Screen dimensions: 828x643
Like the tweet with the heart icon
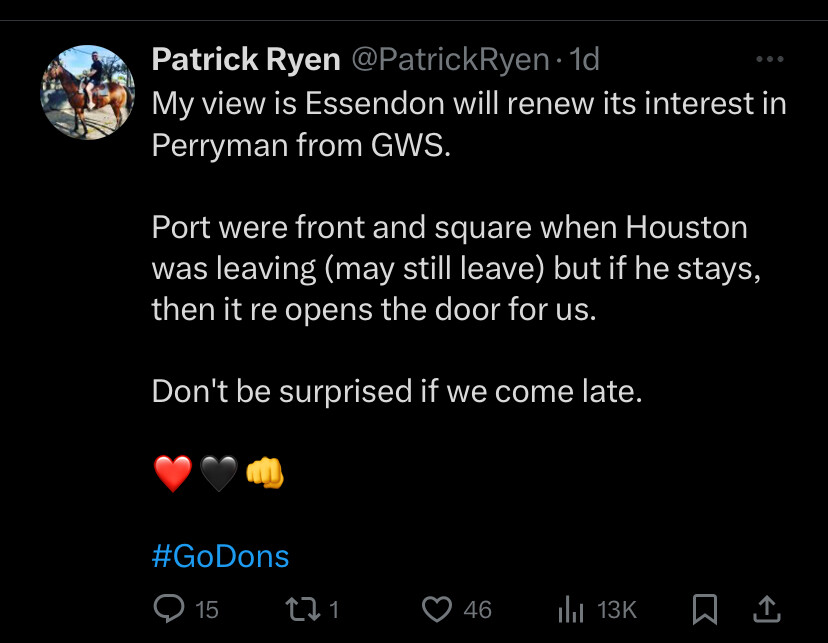[x=437, y=609]
